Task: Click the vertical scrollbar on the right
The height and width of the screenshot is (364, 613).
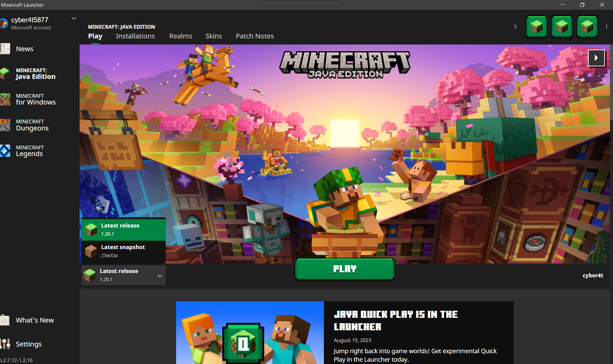Action: (x=611, y=82)
